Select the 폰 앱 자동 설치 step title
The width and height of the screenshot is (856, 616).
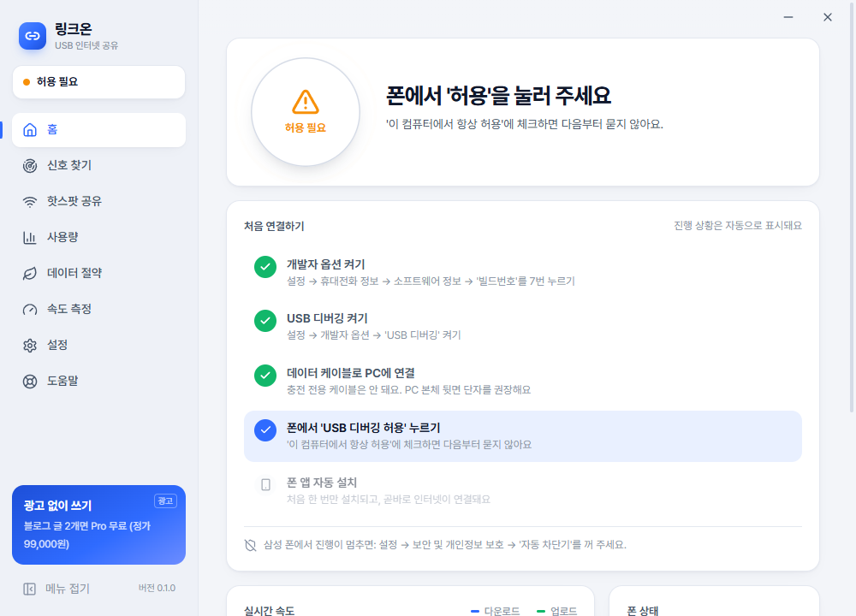coord(322,483)
